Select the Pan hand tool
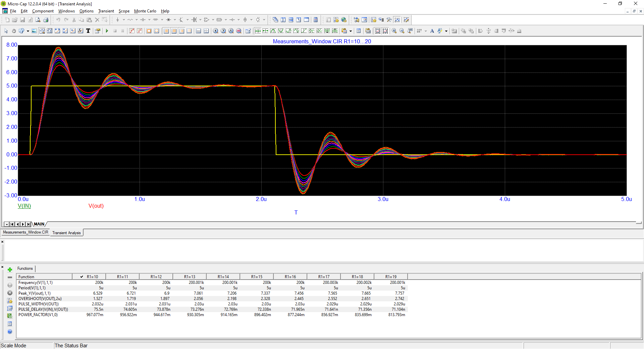 tap(14, 31)
